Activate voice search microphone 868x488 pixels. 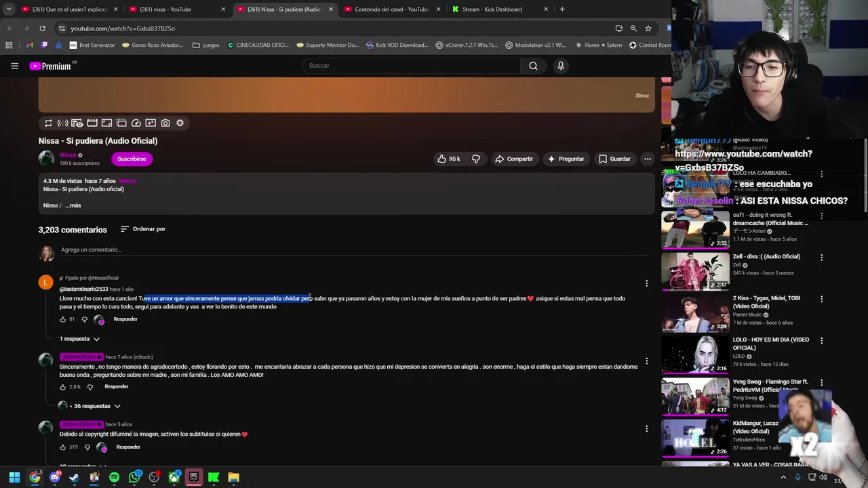click(560, 66)
